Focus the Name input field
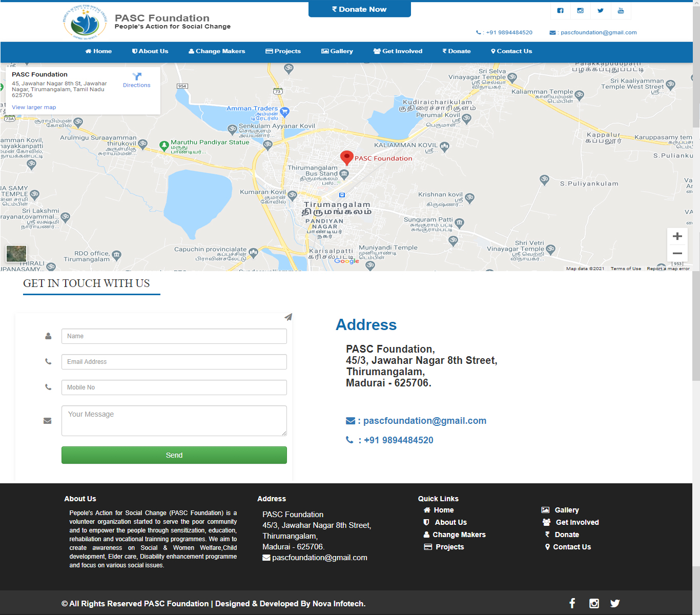This screenshot has width=700, height=615. point(174,336)
